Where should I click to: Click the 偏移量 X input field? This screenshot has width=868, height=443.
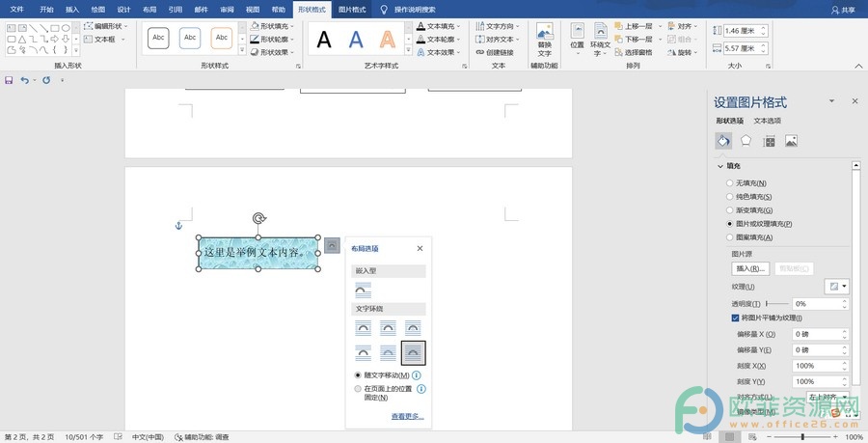click(821, 334)
